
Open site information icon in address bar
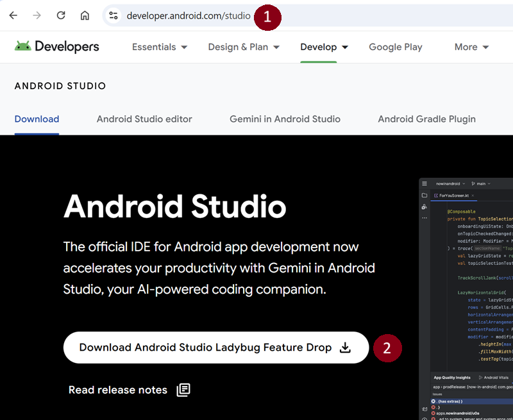point(114,15)
